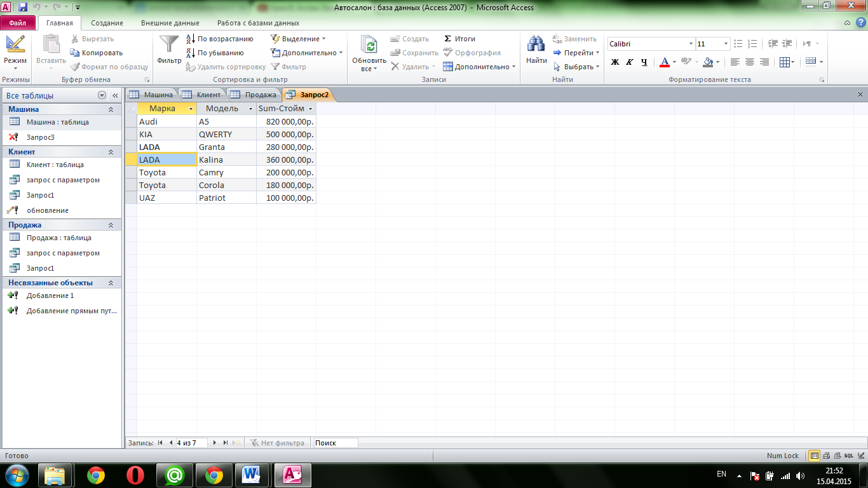This screenshot has height=488, width=868.
Task: Click the Save icon in quick access toolbar
Action: point(23,8)
